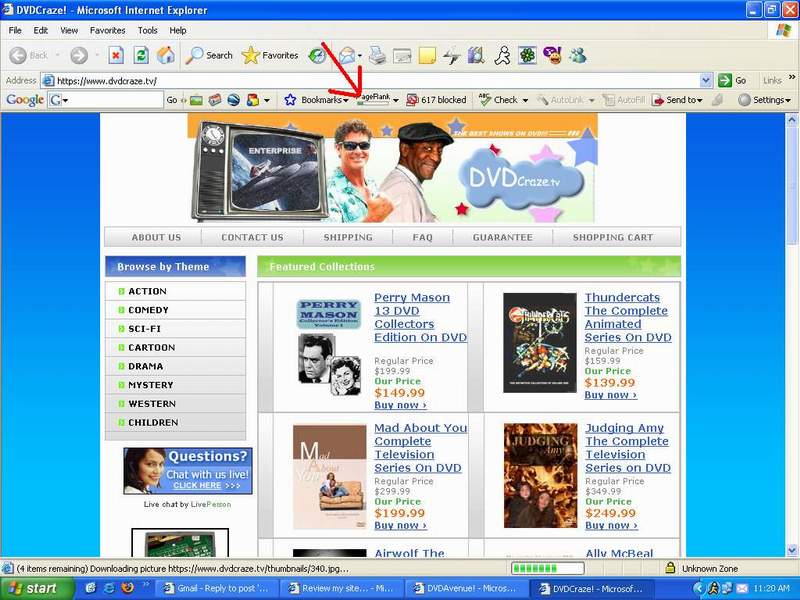Click the Forward arrow button

[79, 55]
